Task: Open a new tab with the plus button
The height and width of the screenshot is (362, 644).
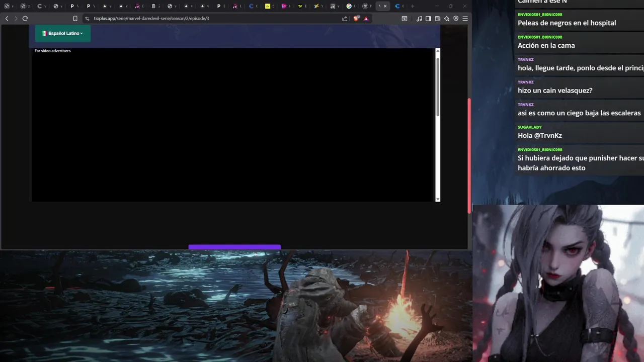Action: click(413, 6)
